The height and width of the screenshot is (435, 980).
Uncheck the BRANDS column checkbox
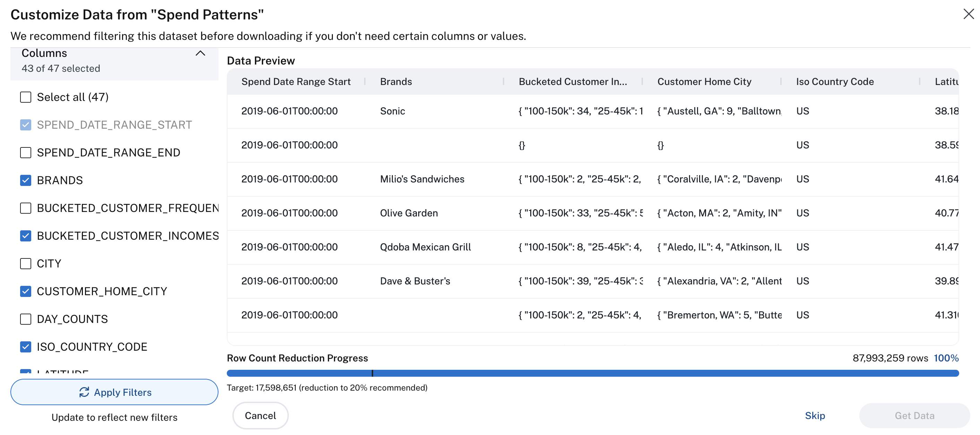tap(26, 180)
